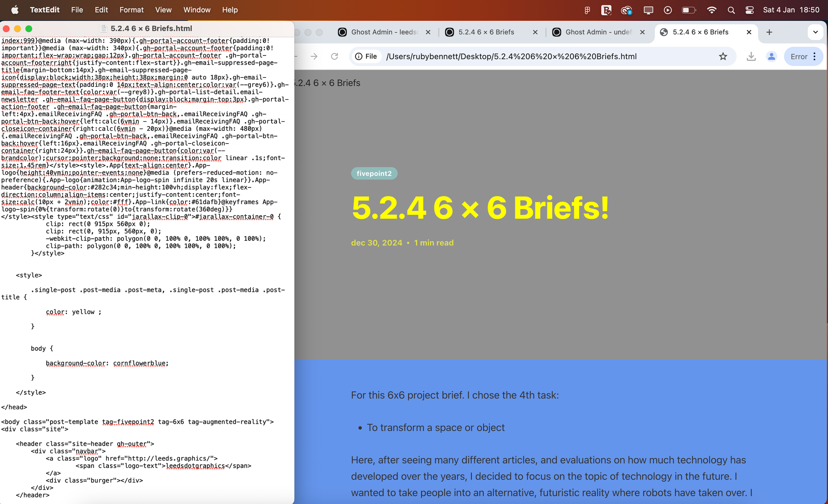Image resolution: width=828 pixels, height=504 pixels.
Task: Click the battery status icon
Action: pos(688,10)
